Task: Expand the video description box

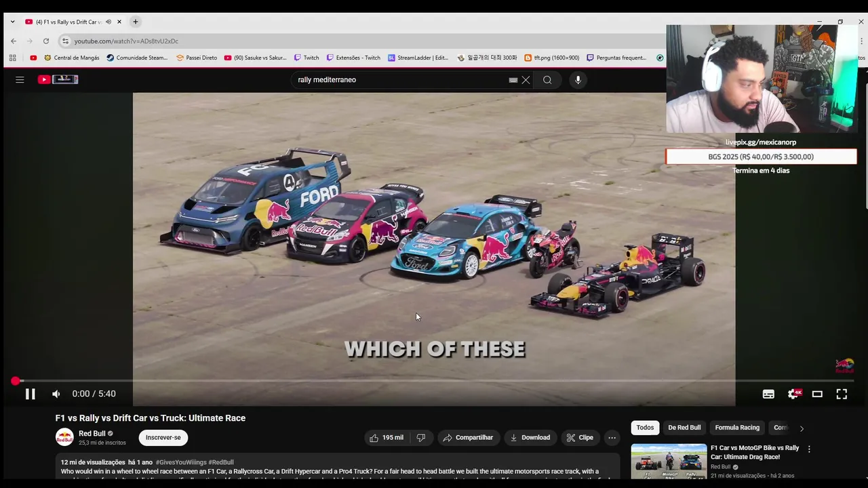Action: (338, 468)
